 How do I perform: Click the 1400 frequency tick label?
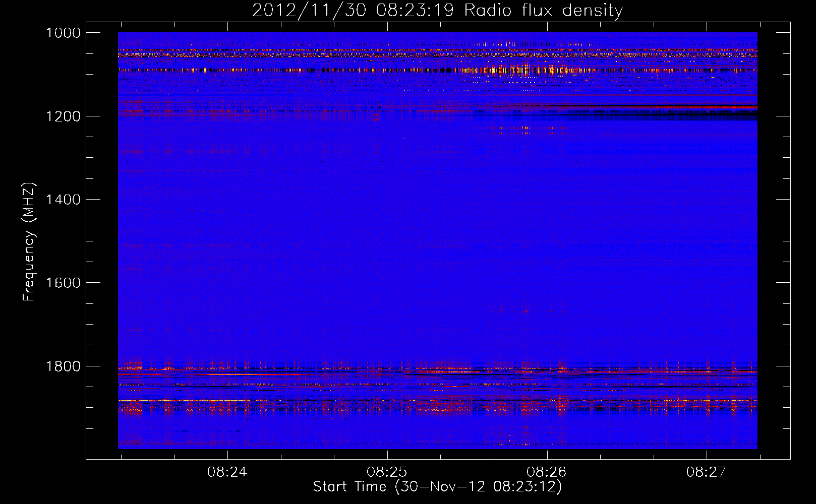[x=64, y=200]
